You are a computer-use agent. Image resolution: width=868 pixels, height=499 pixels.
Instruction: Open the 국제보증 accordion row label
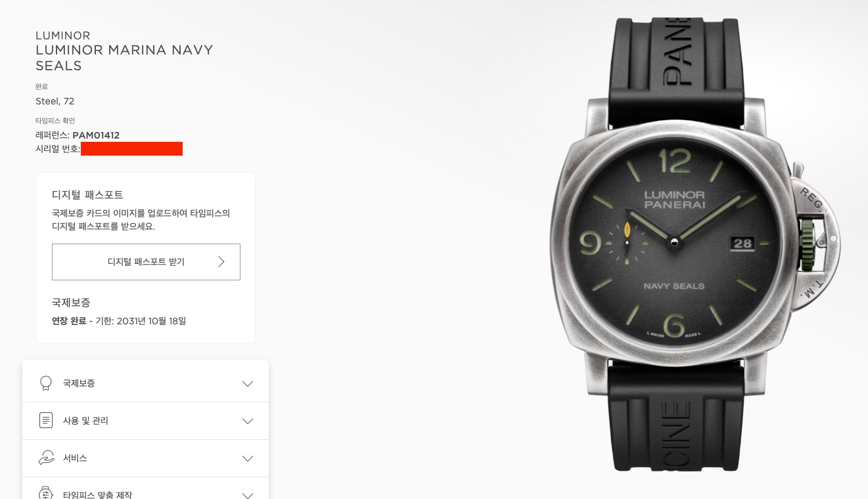pyautogui.click(x=79, y=383)
